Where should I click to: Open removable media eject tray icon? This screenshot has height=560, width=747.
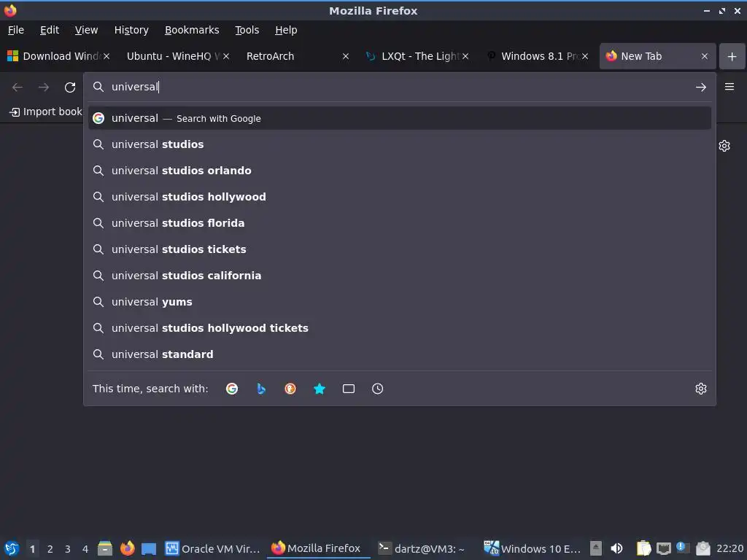pos(595,548)
